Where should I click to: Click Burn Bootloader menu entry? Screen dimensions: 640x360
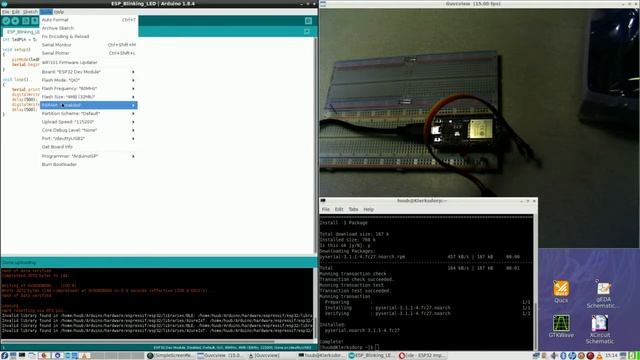(x=89, y=164)
